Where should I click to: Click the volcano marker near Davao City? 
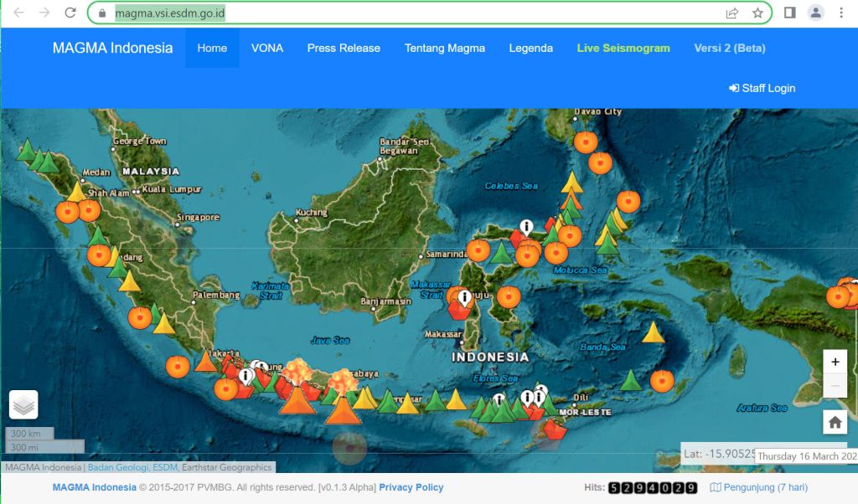[586, 141]
